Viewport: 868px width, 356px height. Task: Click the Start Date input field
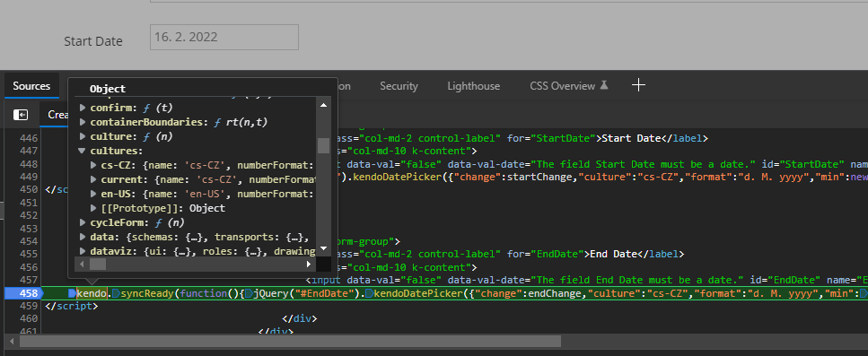[224, 37]
